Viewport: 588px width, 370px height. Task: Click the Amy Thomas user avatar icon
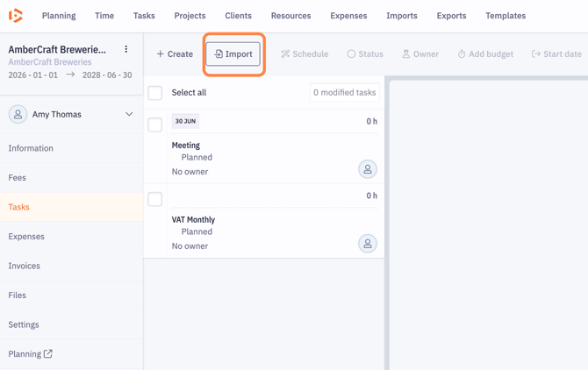click(18, 115)
